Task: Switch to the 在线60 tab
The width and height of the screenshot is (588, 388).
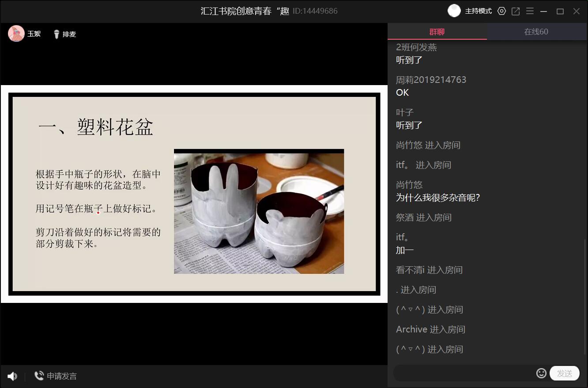Action: click(536, 32)
